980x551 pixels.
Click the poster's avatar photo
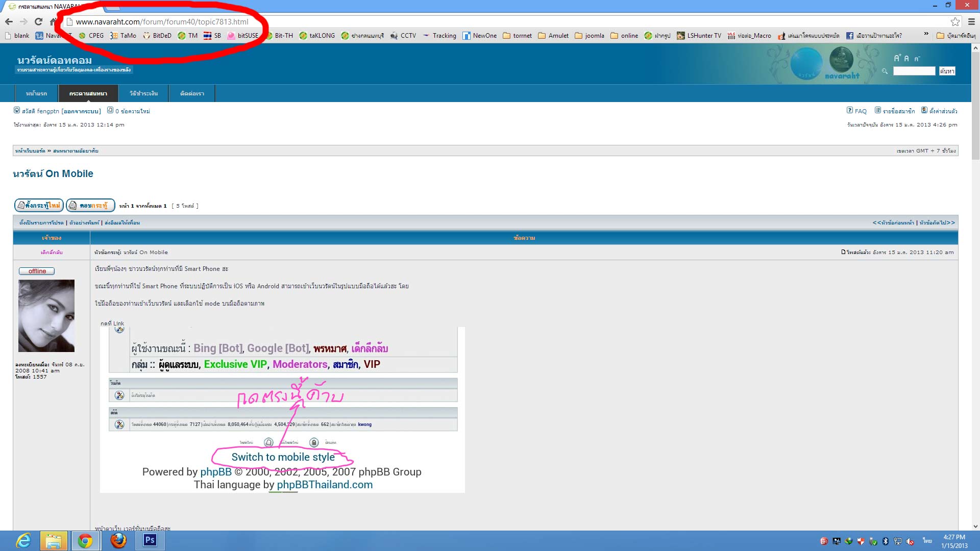(x=46, y=315)
